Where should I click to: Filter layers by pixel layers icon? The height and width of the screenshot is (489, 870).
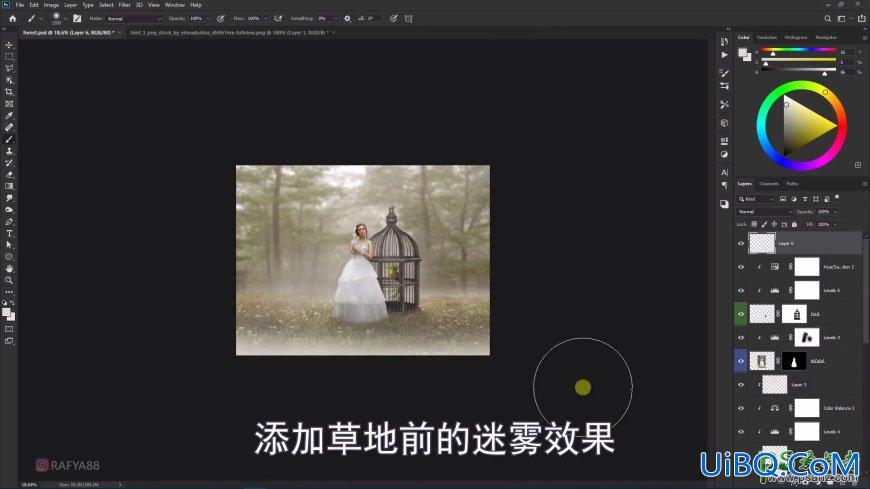point(783,199)
